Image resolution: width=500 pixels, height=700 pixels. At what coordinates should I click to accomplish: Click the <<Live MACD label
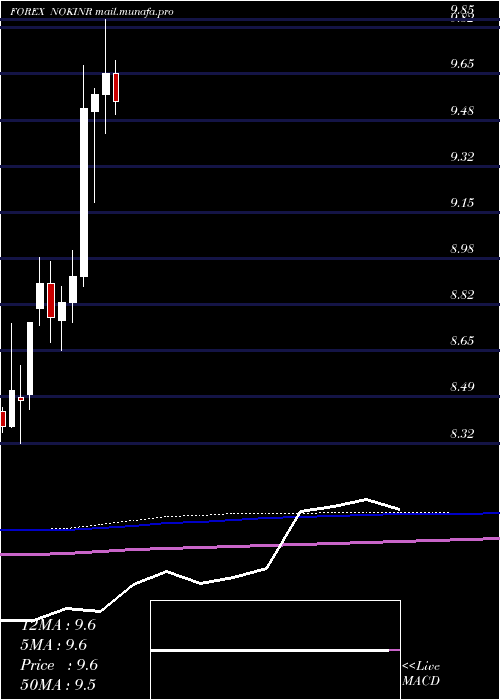[421, 673]
